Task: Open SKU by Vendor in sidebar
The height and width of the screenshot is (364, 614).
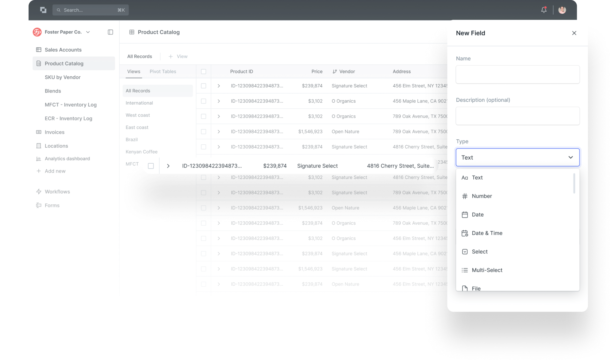Action: [x=63, y=77]
